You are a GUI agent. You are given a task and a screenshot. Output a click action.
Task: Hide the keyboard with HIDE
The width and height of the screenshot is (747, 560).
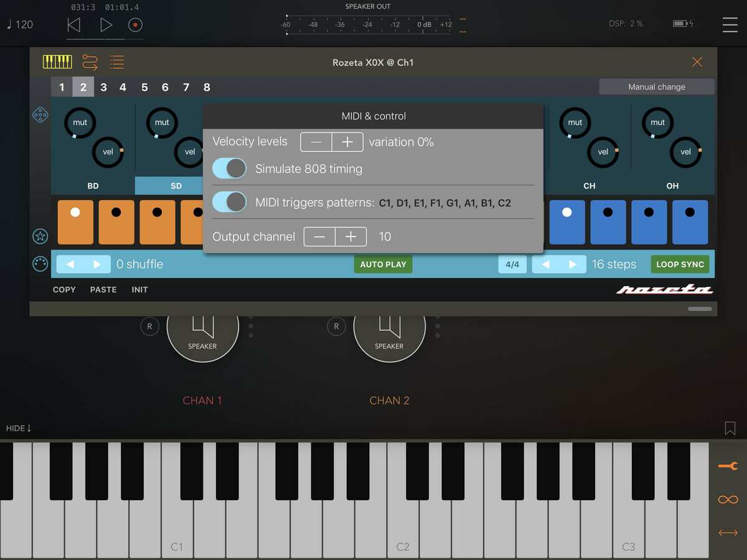pos(19,428)
